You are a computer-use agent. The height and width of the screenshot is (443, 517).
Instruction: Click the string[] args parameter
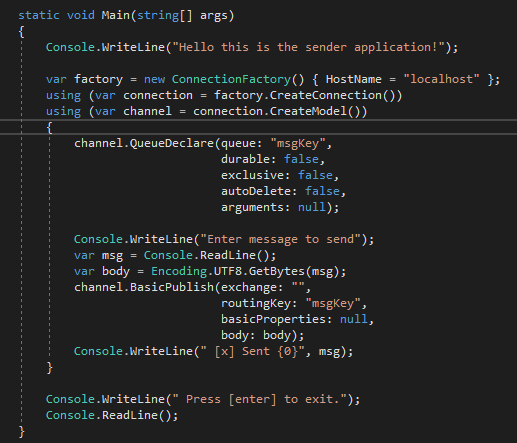[x=182, y=15]
